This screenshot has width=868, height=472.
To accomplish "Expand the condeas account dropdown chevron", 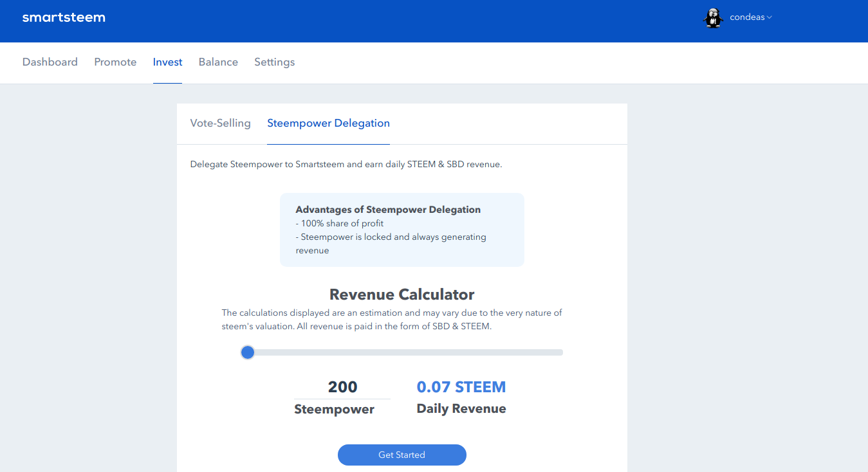I will click(x=769, y=17).
